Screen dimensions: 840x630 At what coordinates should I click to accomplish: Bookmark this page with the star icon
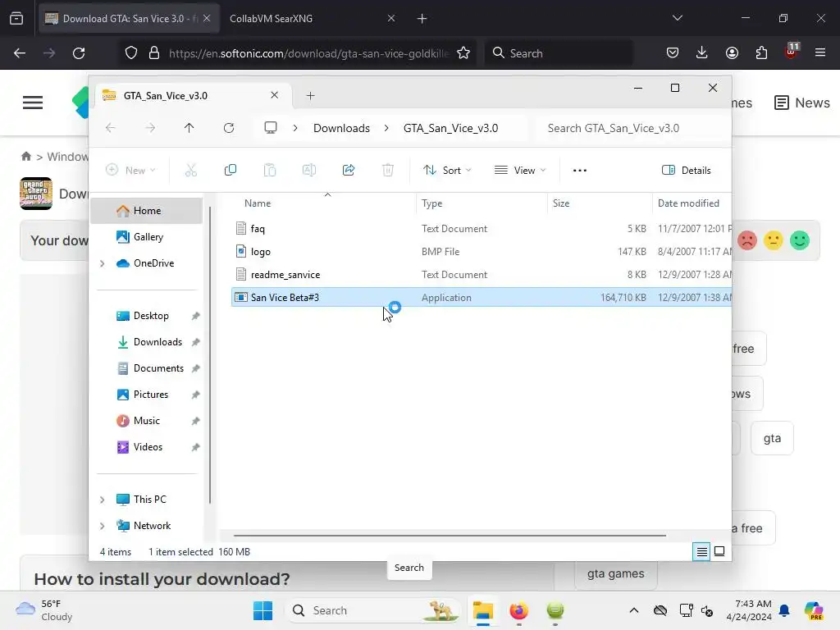tap(463, 53)
